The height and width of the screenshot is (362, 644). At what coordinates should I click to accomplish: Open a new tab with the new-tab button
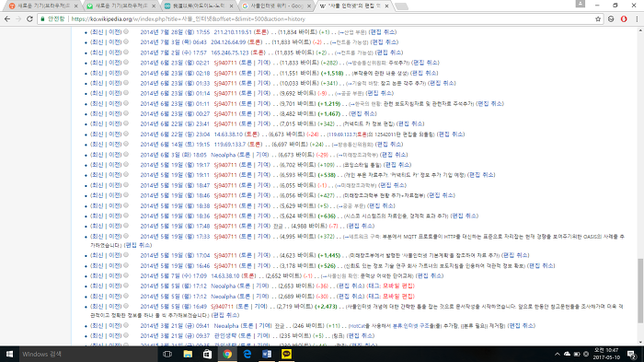[401, 6]
